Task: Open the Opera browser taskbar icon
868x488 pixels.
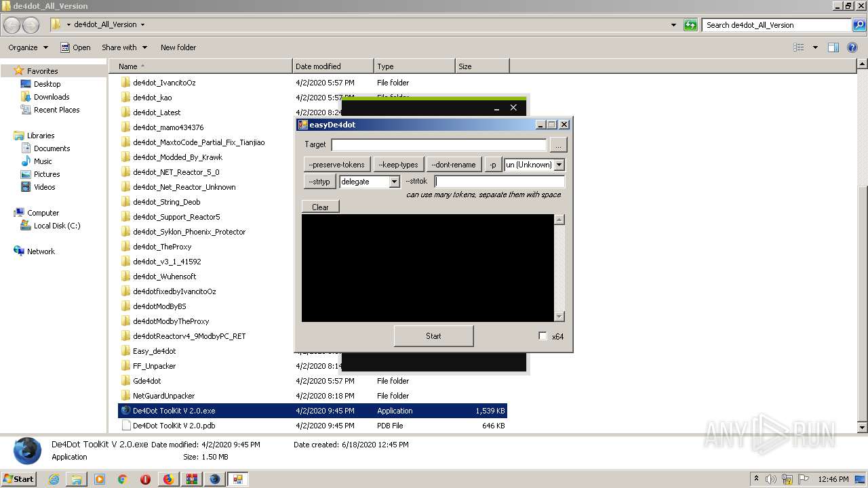Action: coord(145,479)
